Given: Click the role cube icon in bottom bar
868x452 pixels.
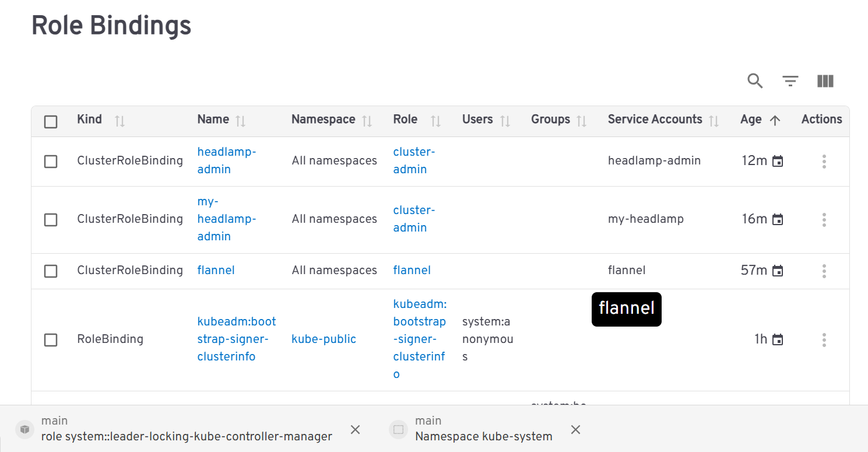Looking at the screenshot, I should tap(24, 429).
